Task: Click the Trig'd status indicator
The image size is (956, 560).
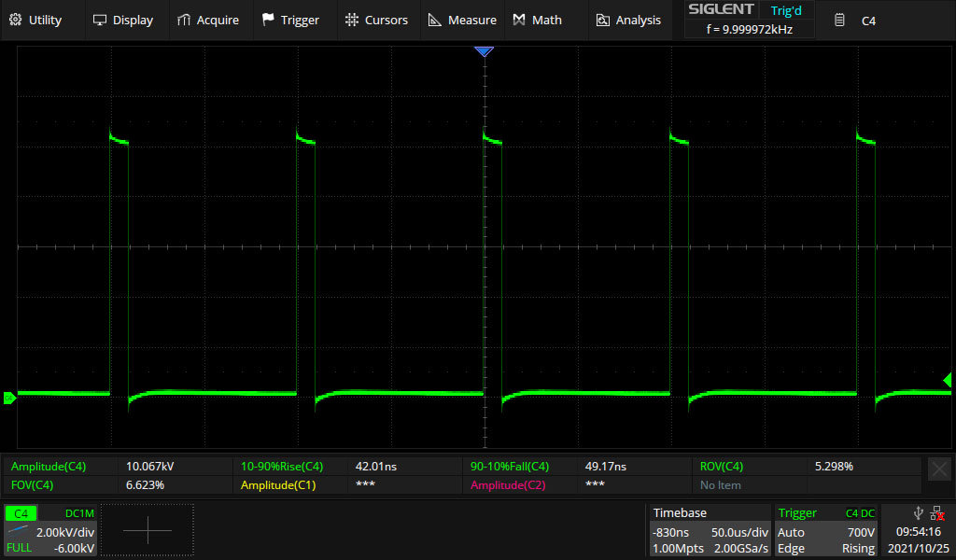Action: tap(786, 10)
